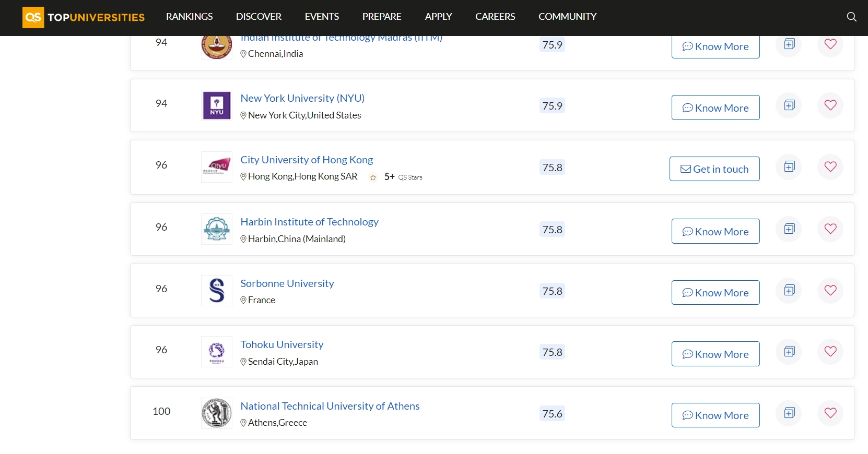
Task: Open City University of Hong Kong link
Action: [x=307, y=160]
